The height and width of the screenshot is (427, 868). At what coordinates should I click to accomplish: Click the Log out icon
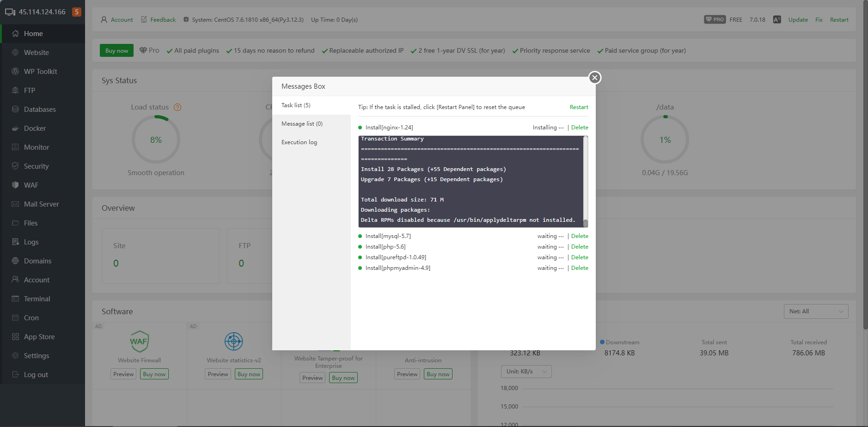(x=15, y=374)
